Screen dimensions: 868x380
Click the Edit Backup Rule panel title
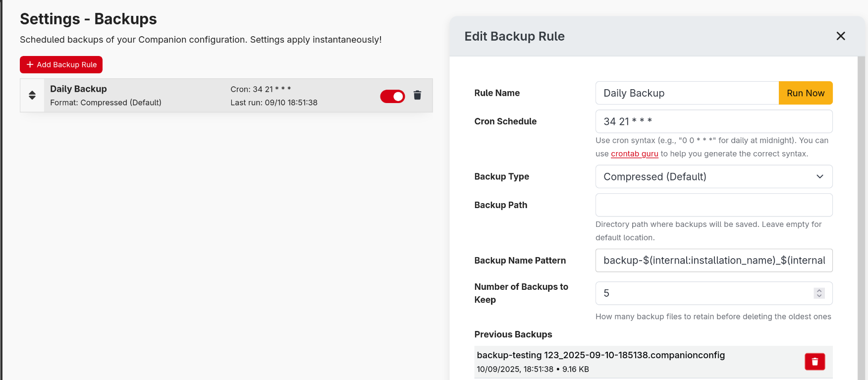pos(514,36)
